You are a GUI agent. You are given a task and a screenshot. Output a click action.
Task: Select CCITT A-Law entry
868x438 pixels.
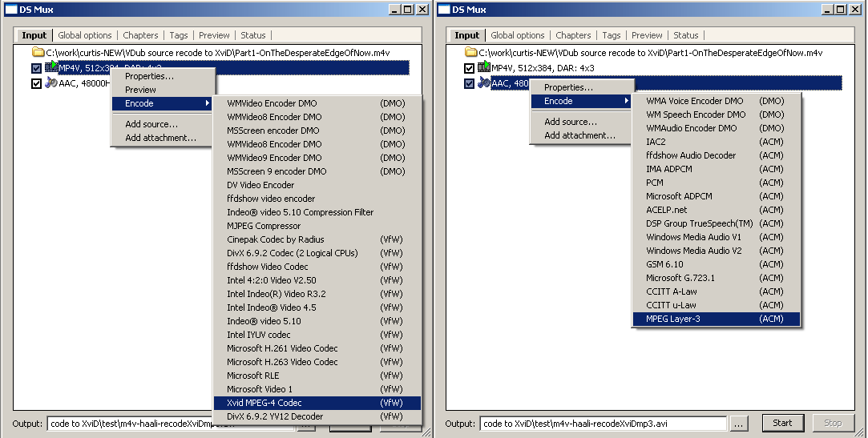coord(717,291)
